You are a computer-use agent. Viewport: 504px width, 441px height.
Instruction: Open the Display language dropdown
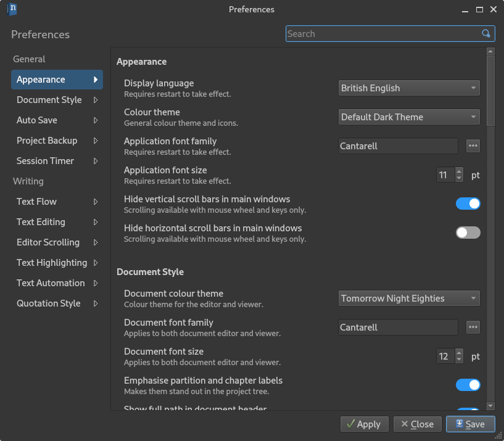click(409, 88)
